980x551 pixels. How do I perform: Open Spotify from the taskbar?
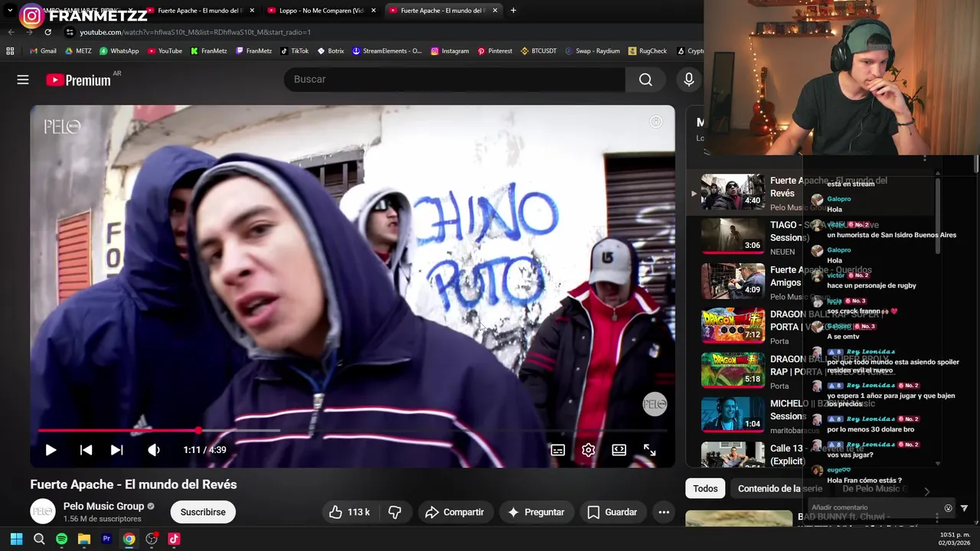coord(61,539)
